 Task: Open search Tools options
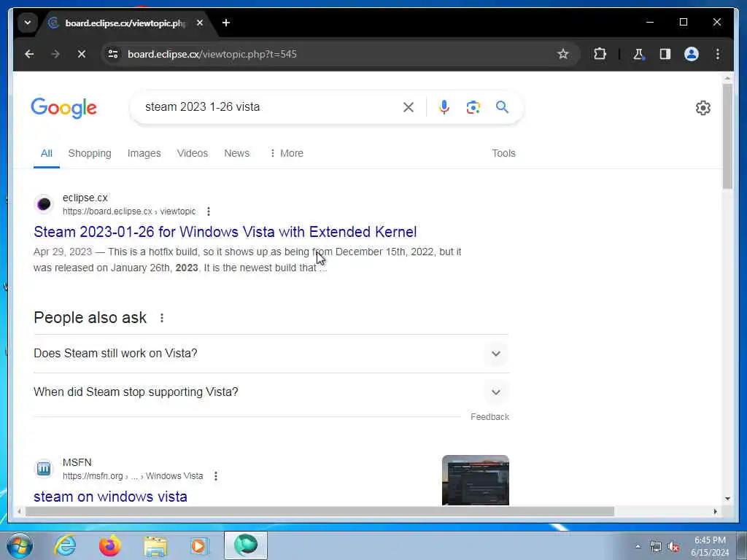point(503,153)
